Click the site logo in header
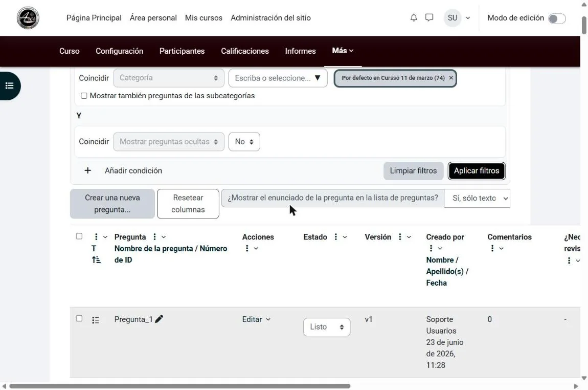 click(28, 17)
